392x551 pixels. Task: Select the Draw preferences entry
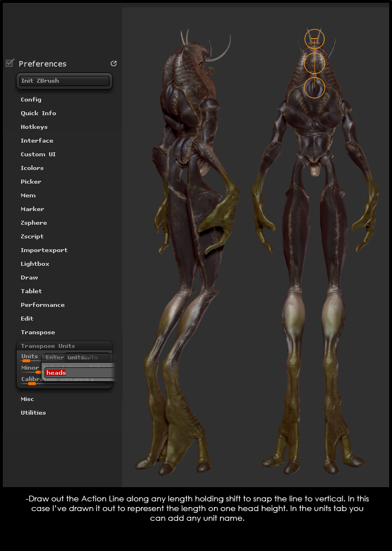pos(29,278)
